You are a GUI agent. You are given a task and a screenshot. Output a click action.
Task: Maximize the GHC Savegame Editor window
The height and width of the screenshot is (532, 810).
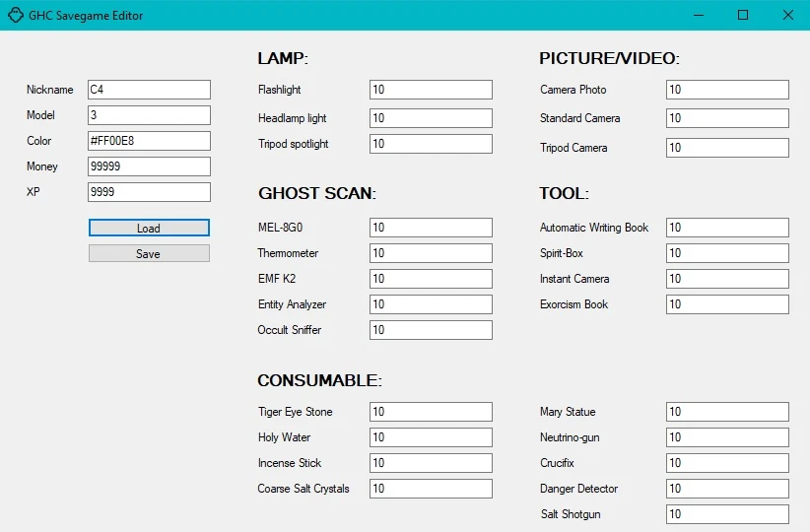(743, 15)
